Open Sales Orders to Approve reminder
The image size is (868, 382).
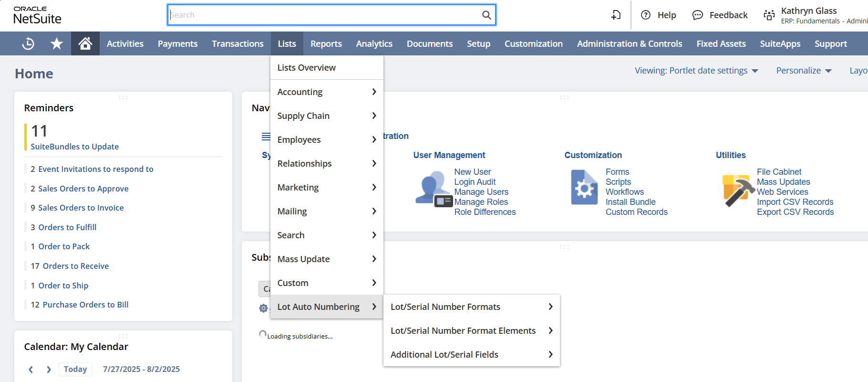[83, 189]
